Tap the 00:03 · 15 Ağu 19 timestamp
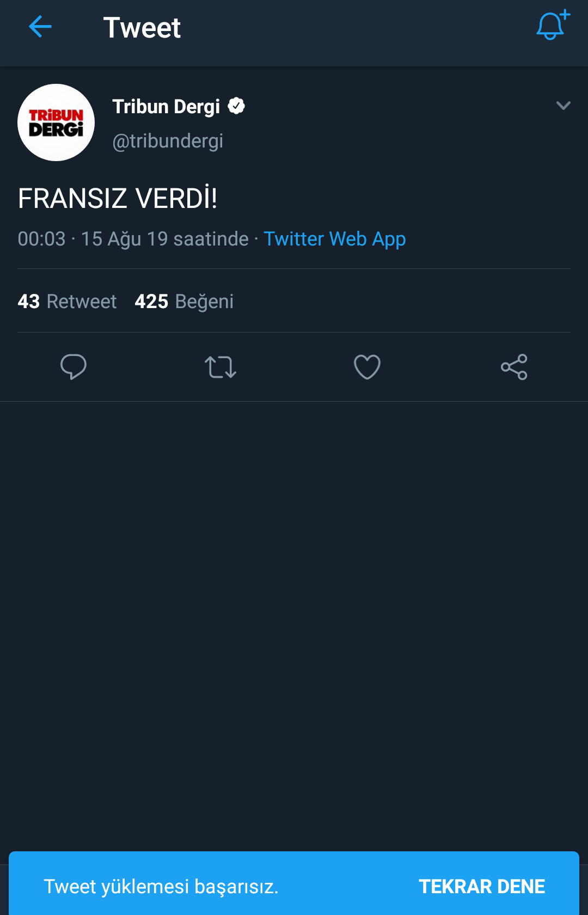 133,239
